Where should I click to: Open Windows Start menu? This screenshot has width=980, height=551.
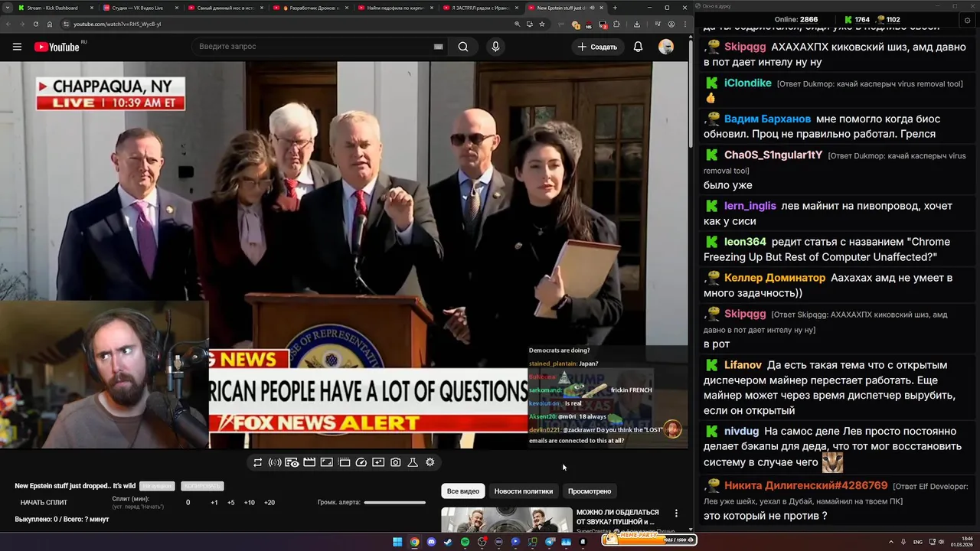397,542
